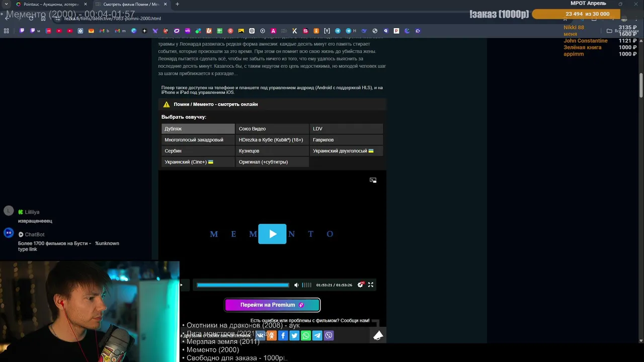Go to the browser home page icon

[x=44, y=19]
